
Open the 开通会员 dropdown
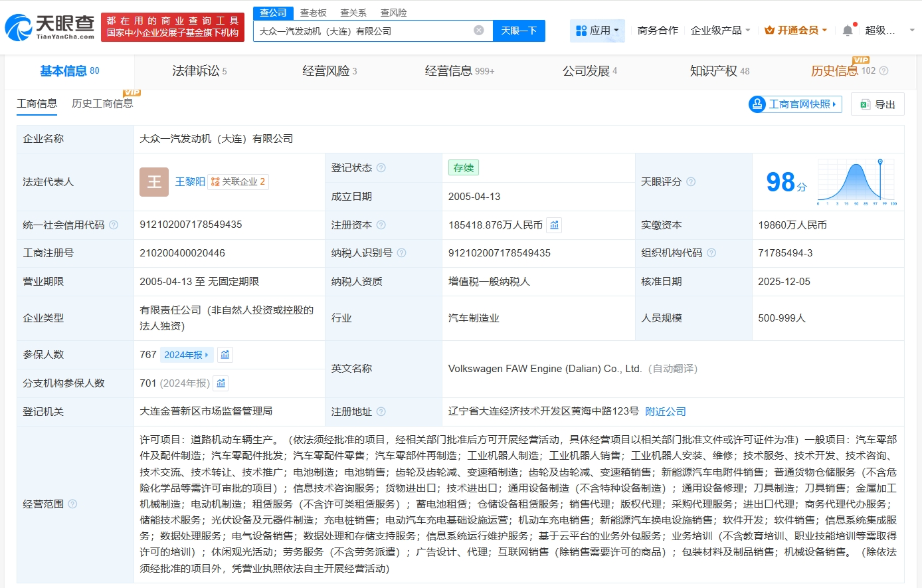(796, 31)
